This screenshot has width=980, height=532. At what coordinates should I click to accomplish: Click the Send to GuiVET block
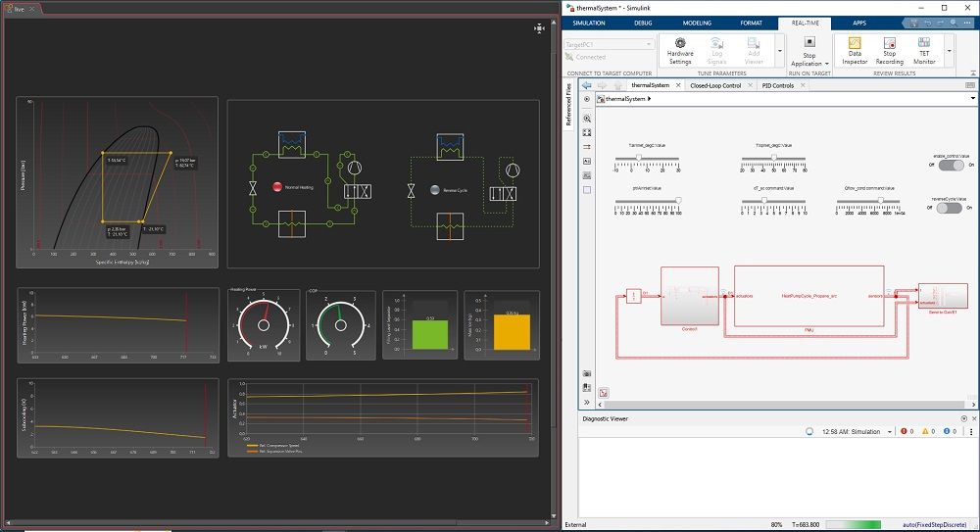[943, 296]
